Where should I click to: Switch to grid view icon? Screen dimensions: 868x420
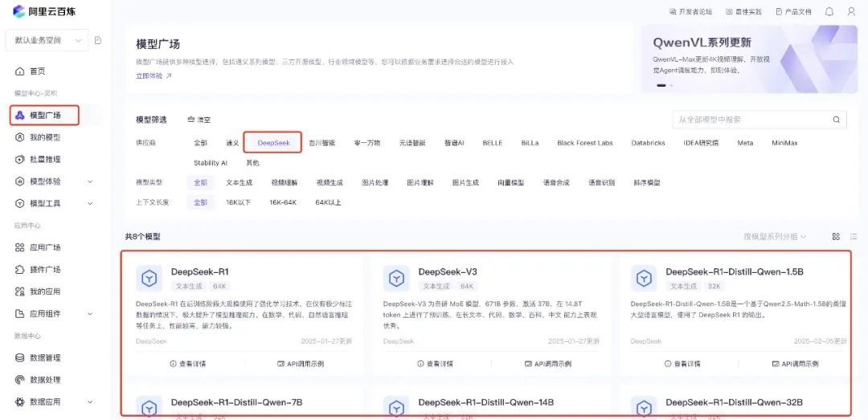[836, 236]
